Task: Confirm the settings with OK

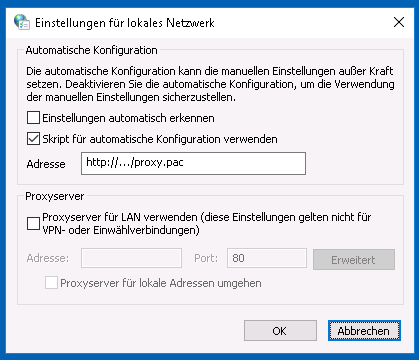Action: [280, 330]
